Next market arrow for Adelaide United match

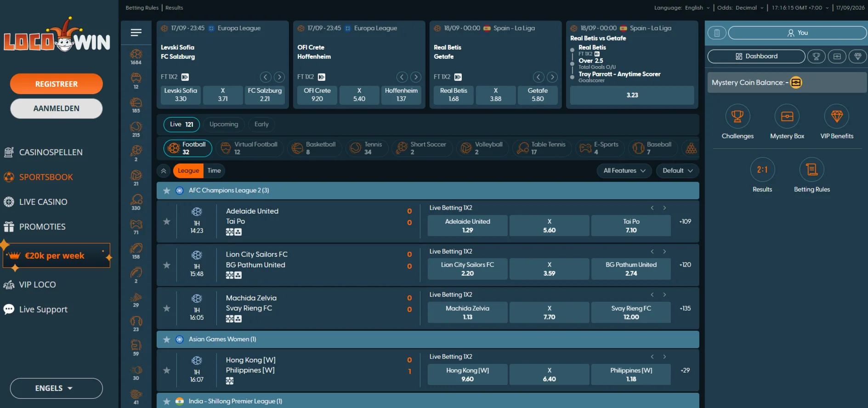pos(664,208)
